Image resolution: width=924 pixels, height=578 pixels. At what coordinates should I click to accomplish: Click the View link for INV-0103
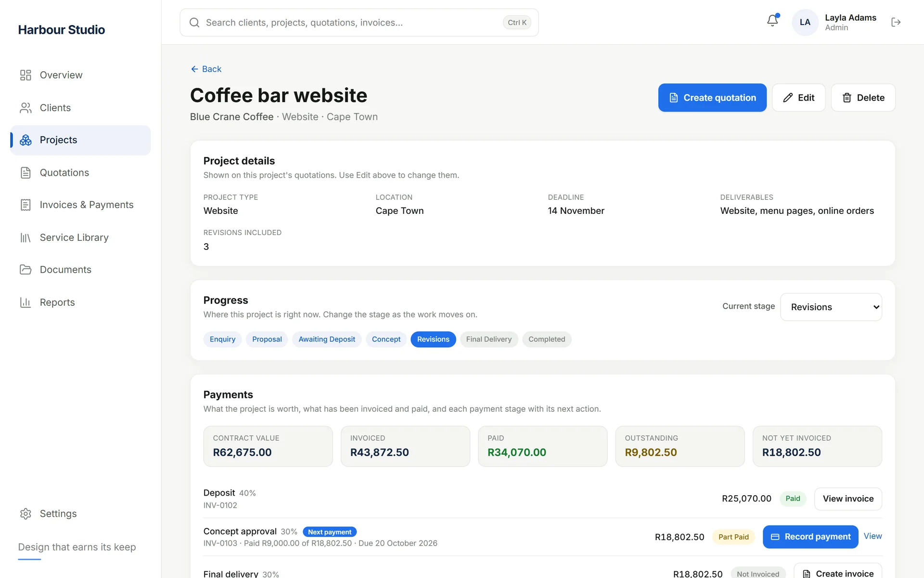point(873,536)
